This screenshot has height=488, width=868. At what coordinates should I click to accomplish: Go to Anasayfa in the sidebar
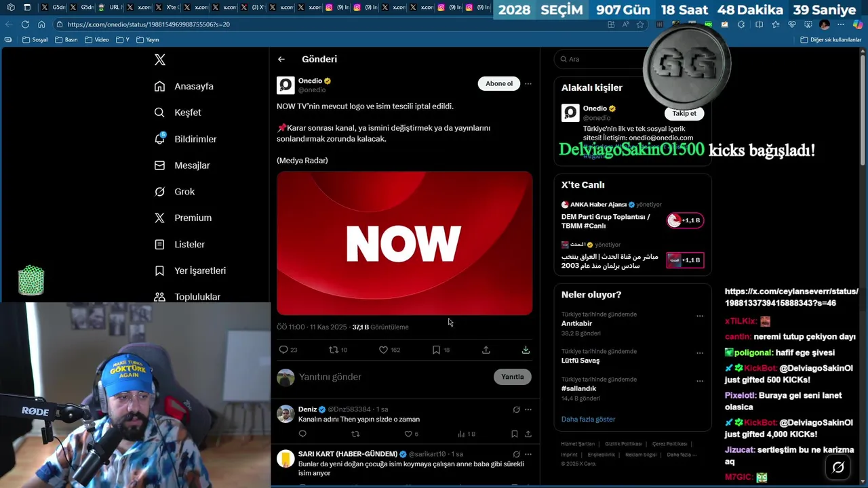(184, 86)
